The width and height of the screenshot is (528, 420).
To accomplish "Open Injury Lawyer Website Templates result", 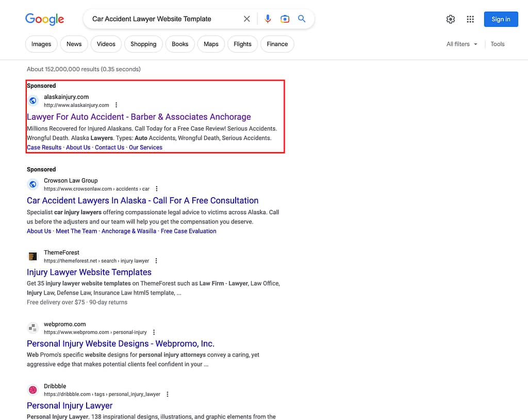I will point(89,272).
